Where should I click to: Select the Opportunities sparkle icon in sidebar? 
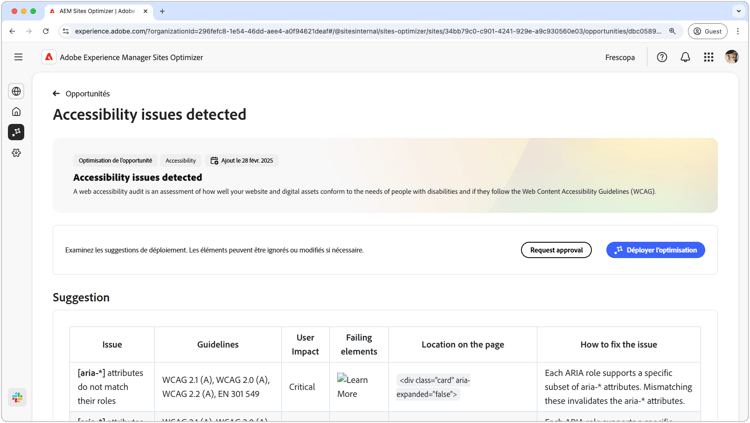pyautogui.click(x=16, y=132)
